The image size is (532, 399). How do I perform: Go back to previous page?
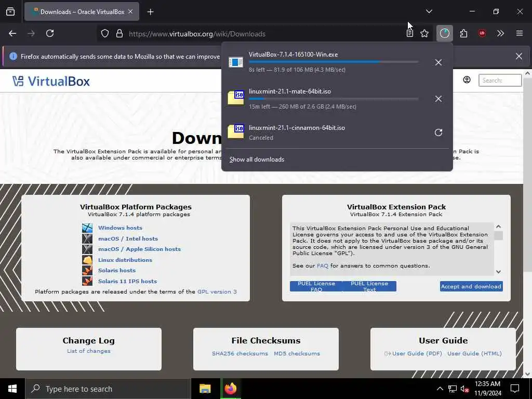click(x=12, y=33)
